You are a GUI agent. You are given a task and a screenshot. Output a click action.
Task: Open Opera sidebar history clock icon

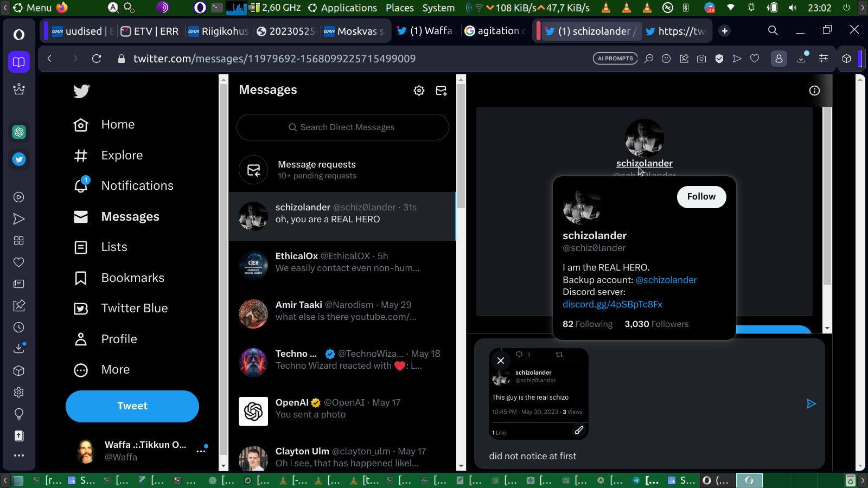point(19,328)
